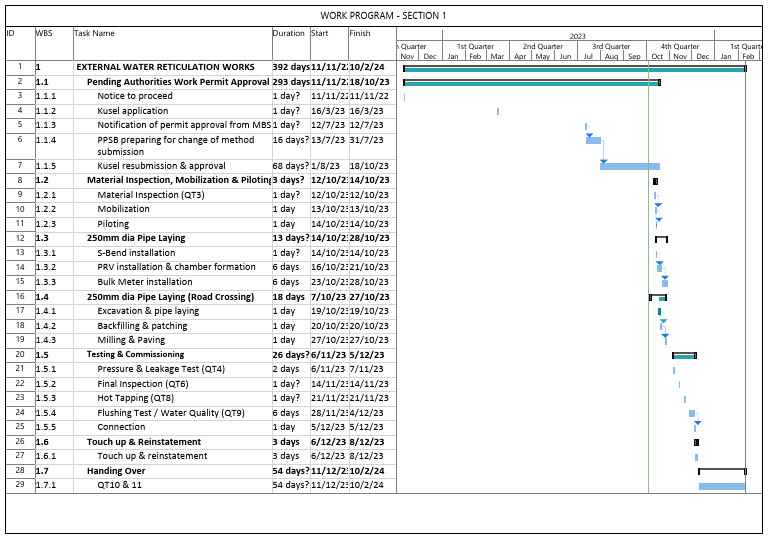768x538 pixels.
Task: Select the Excavation & pipe laying task
Action: point(148,311)
